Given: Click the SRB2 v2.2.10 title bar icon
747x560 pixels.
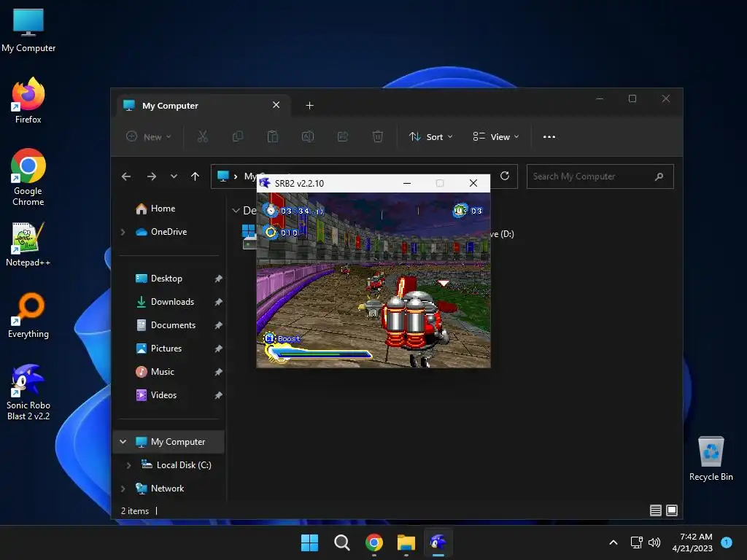Looking at the screenshot, I should 264,183.
